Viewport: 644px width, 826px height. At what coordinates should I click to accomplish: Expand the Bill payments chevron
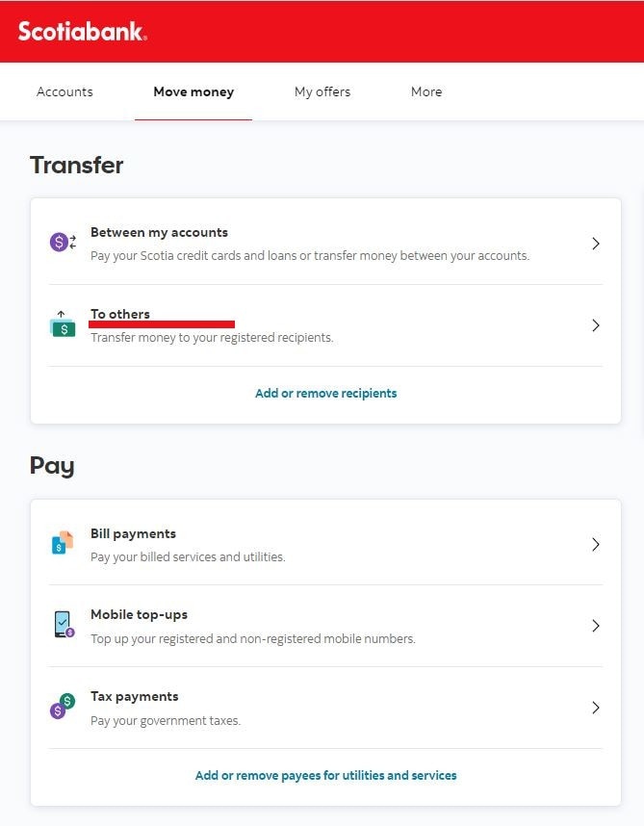[596, 544]
